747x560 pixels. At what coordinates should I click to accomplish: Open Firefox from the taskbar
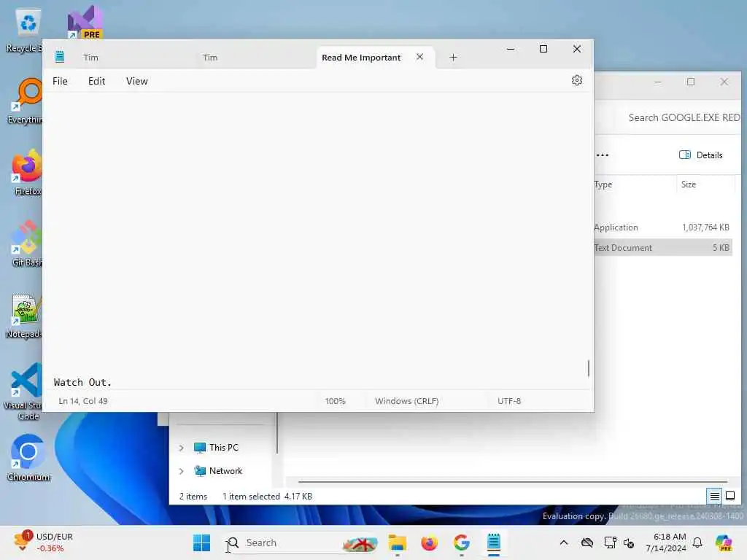pyautogui.click(x=429, y=542)
